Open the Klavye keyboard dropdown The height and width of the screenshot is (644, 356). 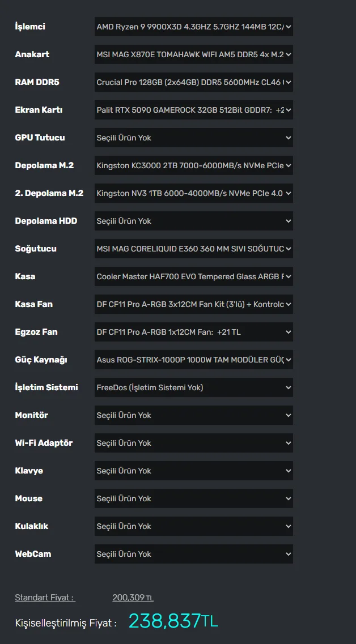[193, 471]
